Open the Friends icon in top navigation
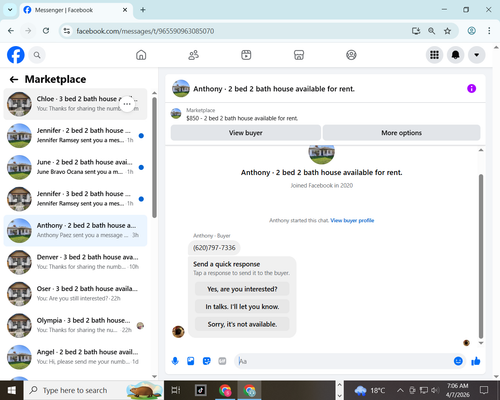The height and width of the screenshot is (400, 500). pos(194,55)
